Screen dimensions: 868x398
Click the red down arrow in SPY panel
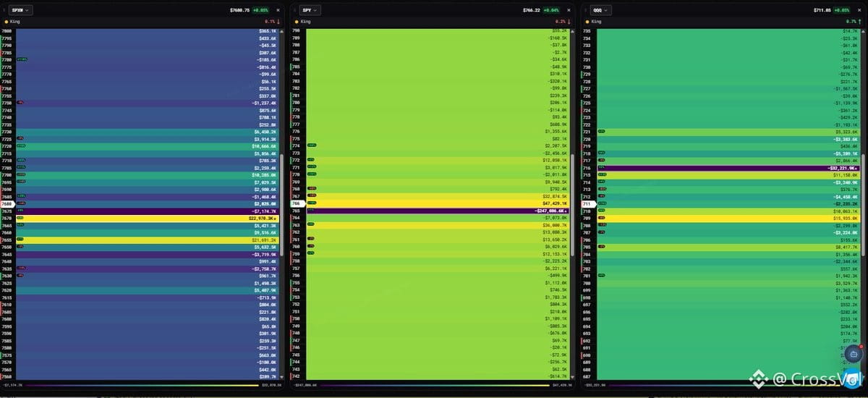pos(569,22)
